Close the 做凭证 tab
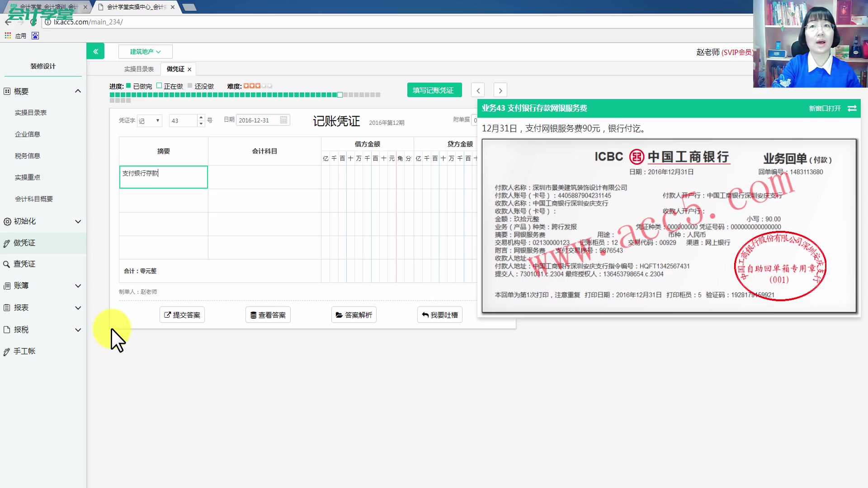The image size is (868, 488). click(x=189, y=70)
